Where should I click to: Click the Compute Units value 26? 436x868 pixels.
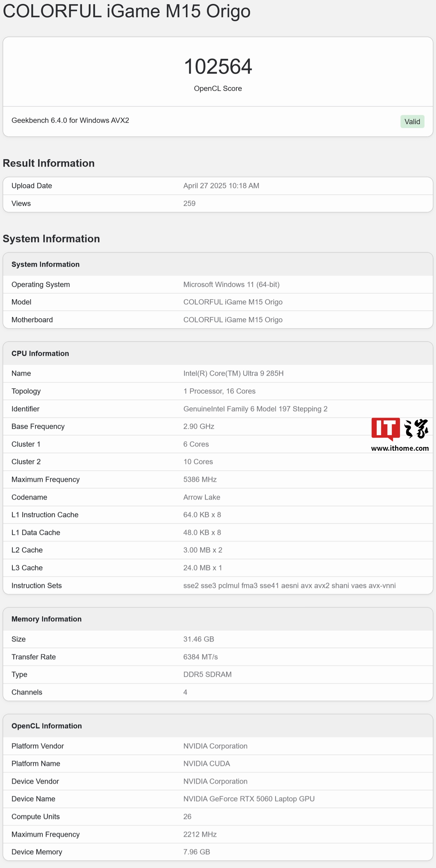tap(187, 817)
